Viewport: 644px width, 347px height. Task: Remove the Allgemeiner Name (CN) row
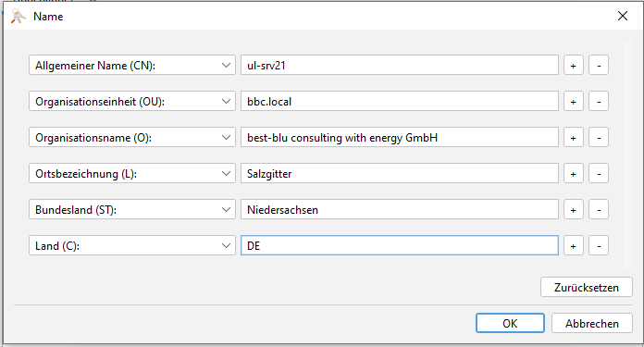599,66
